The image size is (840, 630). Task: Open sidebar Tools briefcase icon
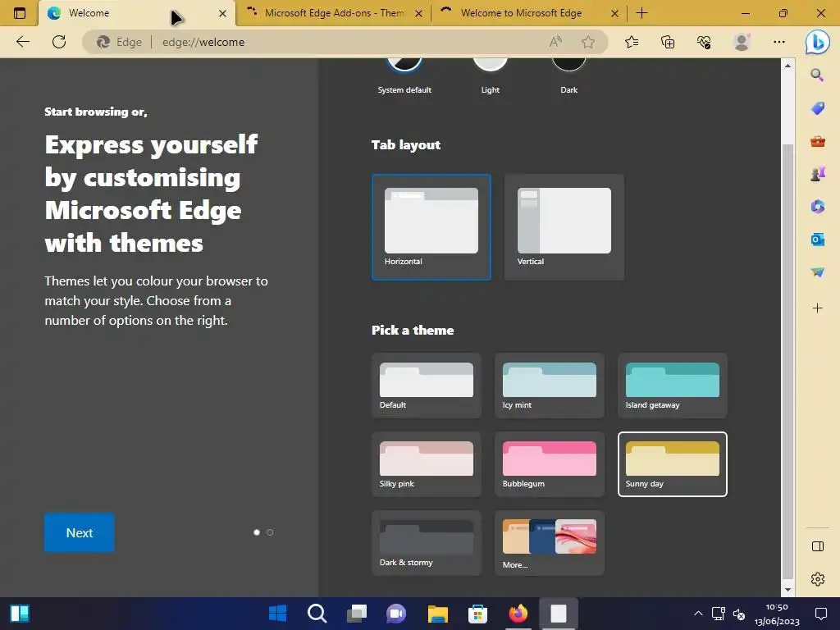tap(817, 141)
